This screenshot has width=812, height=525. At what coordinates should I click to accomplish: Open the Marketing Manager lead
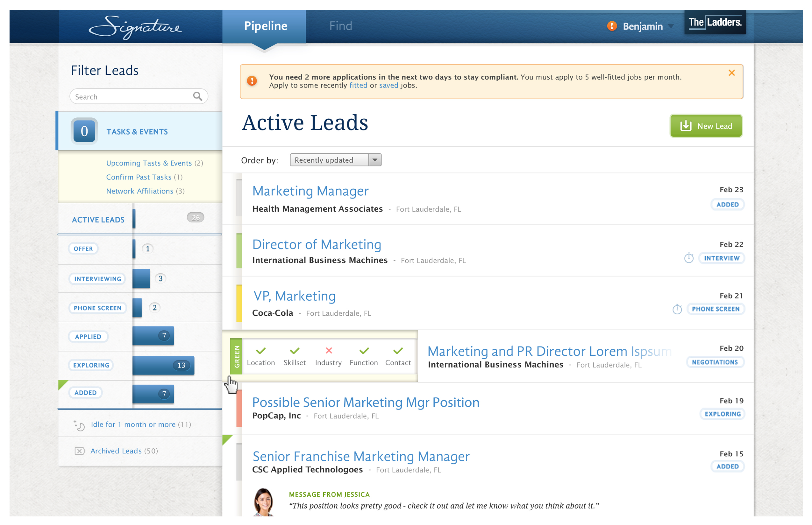click(310, 191)
